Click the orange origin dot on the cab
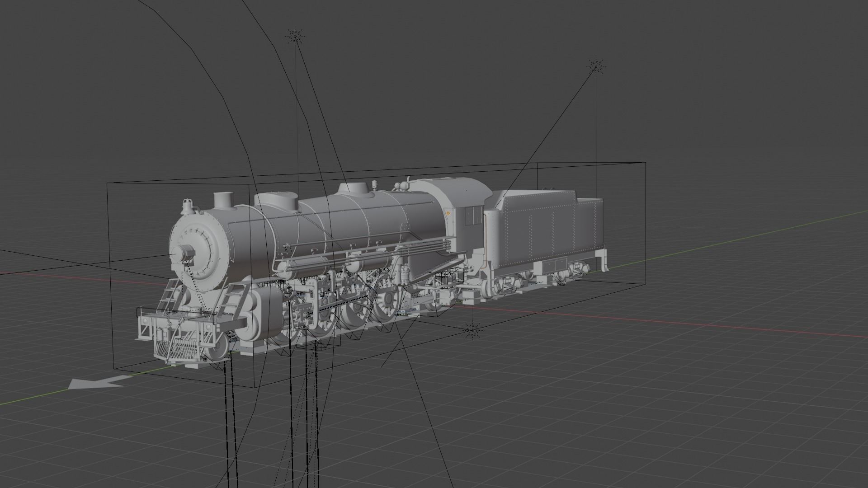868x488 pixels. point(448,212)
